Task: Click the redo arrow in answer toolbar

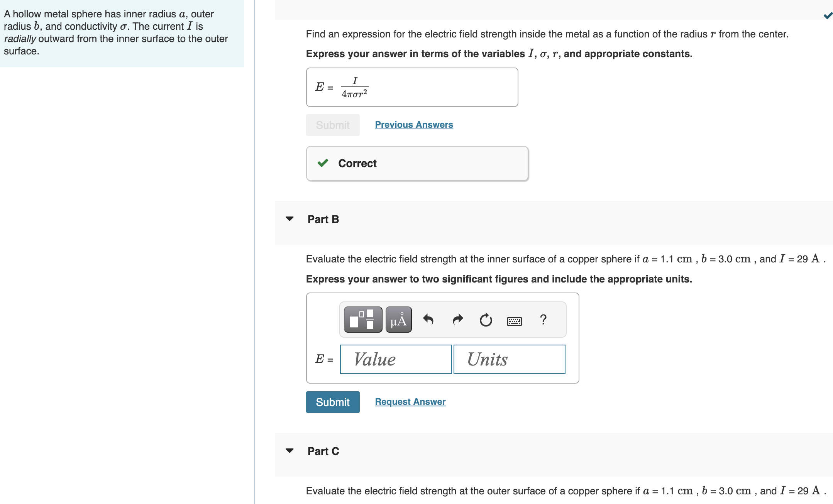Action: tap(457, 319)
